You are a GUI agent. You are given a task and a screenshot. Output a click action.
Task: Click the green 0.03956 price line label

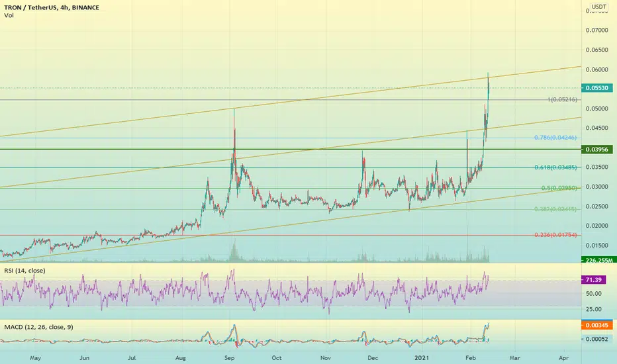pos(597,149)
